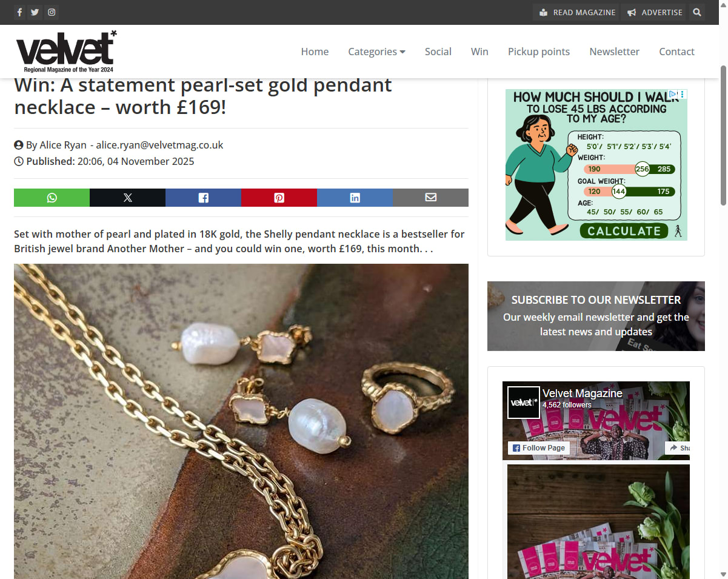Open the Facebook icon in the top bar
This screenshot has width=728, height=579.
tap(19, 12)
